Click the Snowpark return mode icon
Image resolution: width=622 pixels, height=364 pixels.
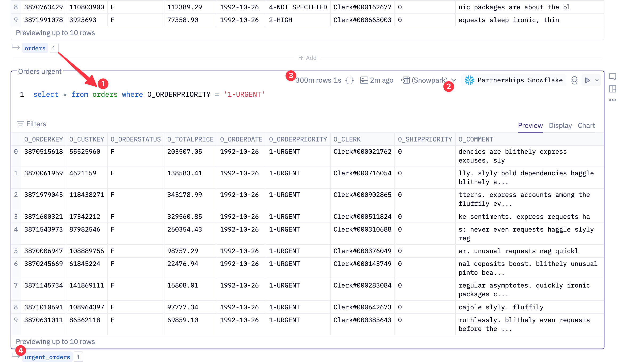coord(405,80)
